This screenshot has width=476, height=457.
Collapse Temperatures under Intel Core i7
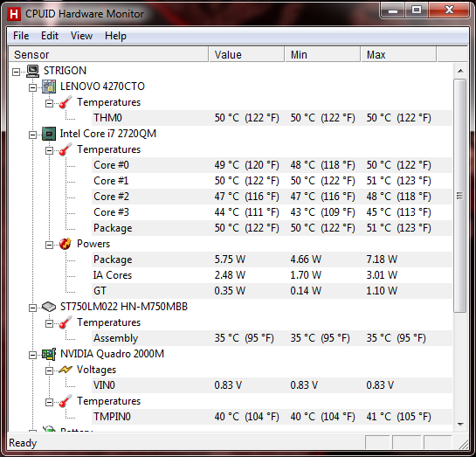49,150
